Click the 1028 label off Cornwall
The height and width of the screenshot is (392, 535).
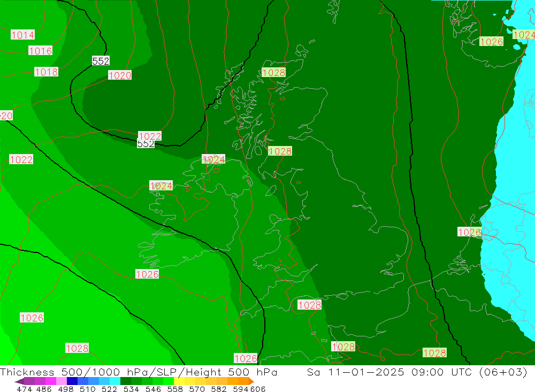pyautogui.click(x=309, y=305)
